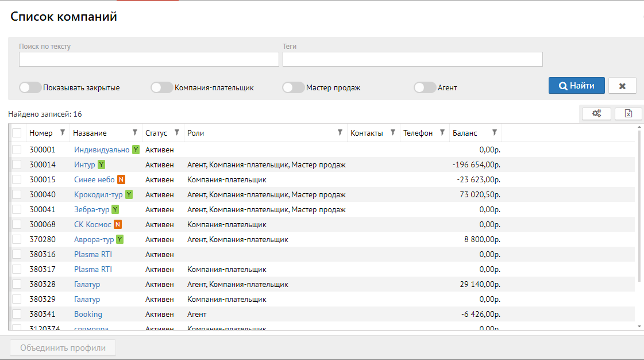This screenshot has width=644, height=360.
Task: Click the Excel export icon
Action: tap(628, 114)
